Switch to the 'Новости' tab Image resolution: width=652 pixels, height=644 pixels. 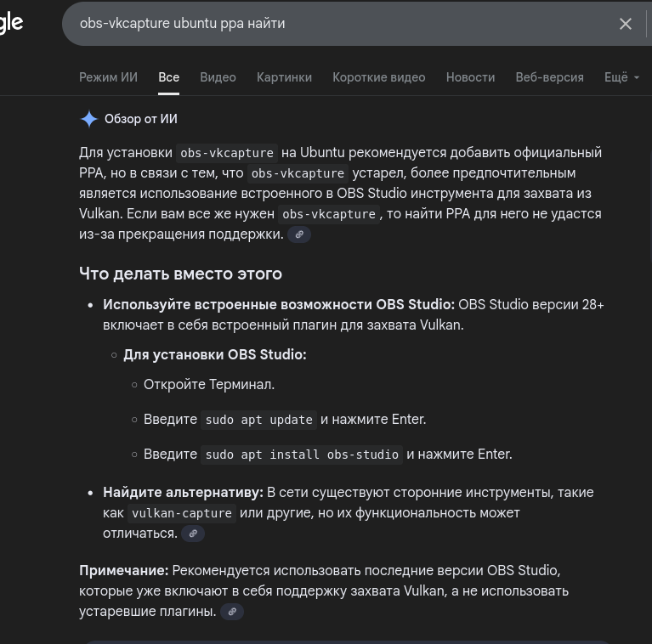(x=470, y=77)
